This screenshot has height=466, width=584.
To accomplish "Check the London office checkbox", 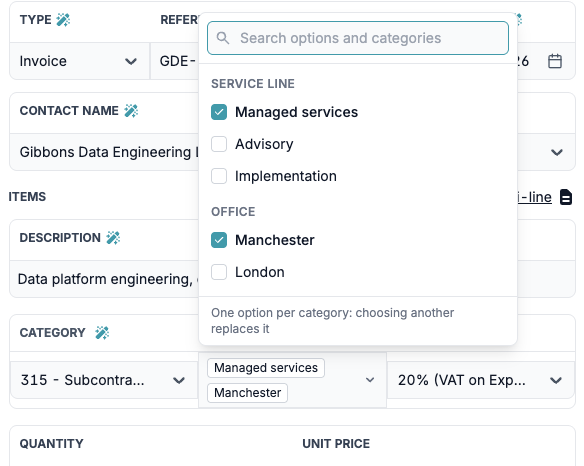I will [x=219, y=272].
